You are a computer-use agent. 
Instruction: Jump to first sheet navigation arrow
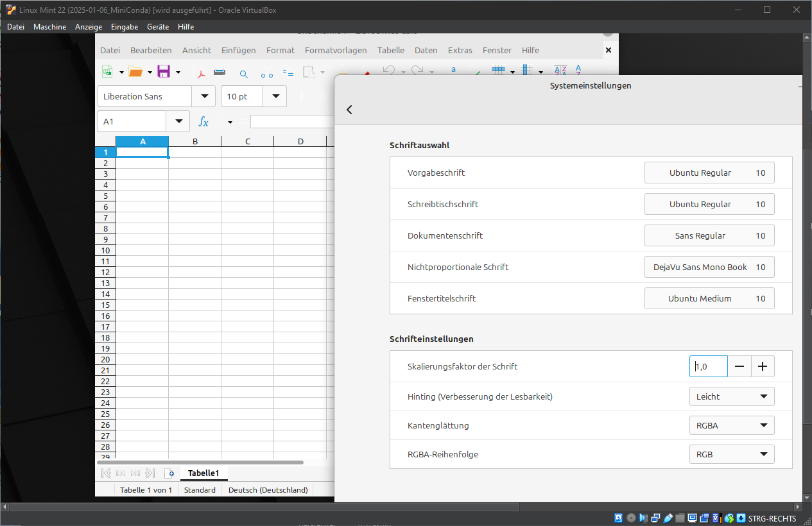(107, 473)
